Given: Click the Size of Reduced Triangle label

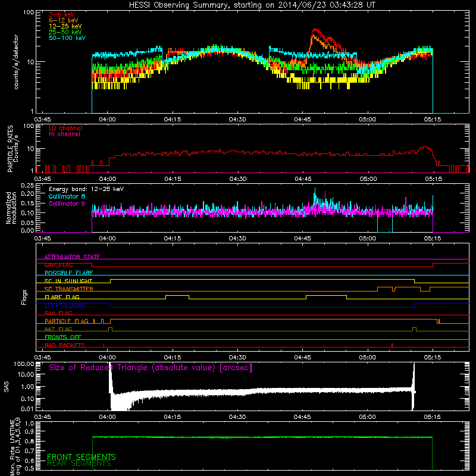Looking at the screenshot, I should 151,368.
